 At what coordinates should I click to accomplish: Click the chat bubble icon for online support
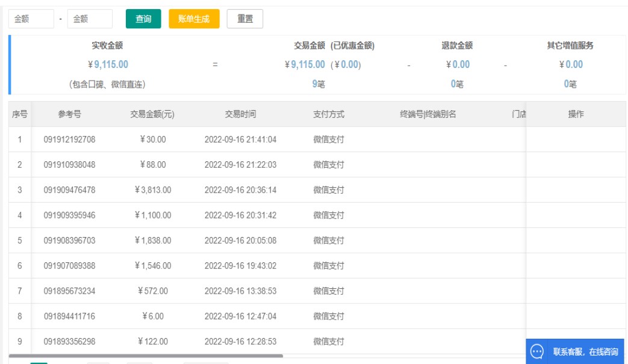point(537,351)
